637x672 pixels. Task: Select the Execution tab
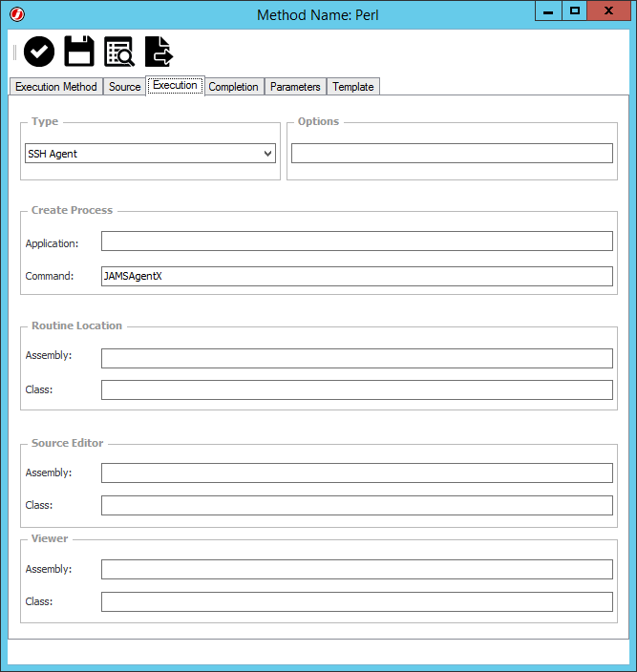coord(175,85)
